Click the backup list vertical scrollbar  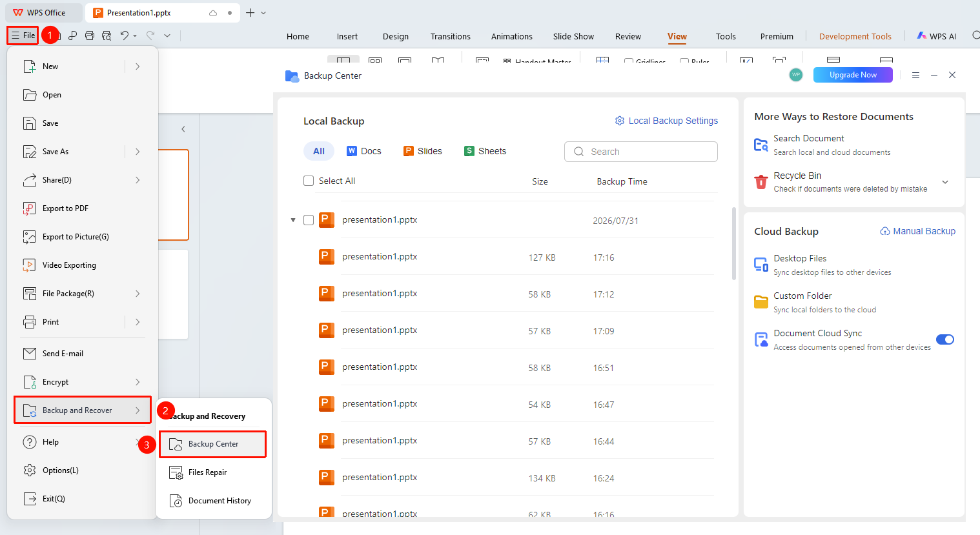click(x=734, y=243)
